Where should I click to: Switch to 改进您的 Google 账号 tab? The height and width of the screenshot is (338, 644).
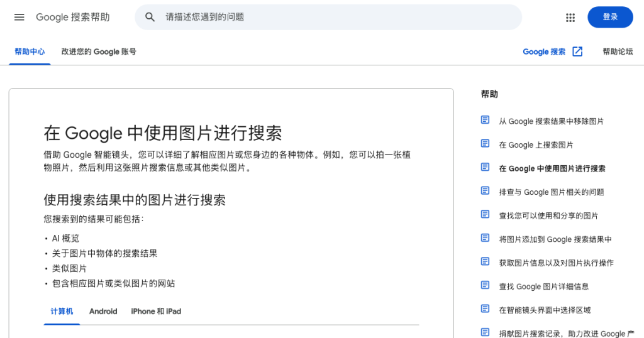click(99, 52)
